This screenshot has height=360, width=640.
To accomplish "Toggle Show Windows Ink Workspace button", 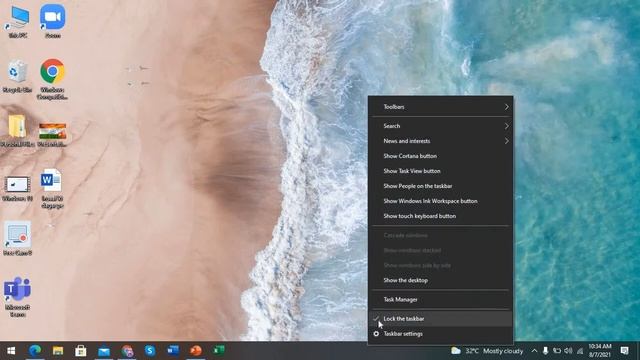I will click(440, 201).
